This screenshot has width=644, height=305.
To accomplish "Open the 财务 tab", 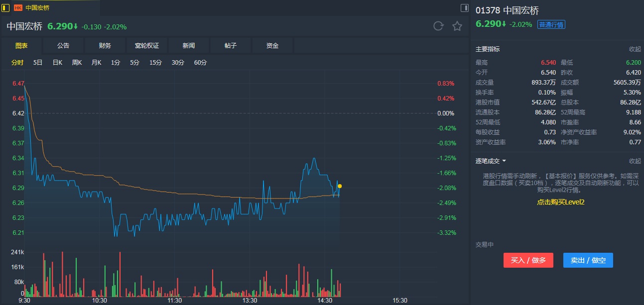I will [x=105, y=46].
